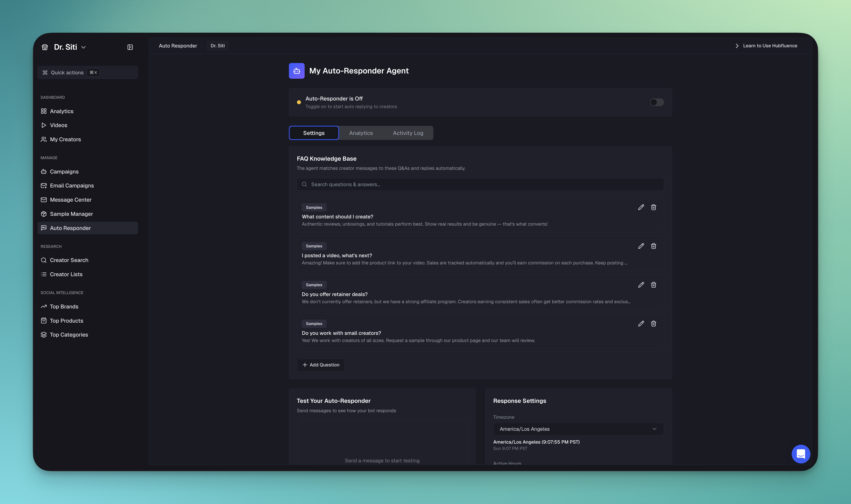Switch to the Analytics tab
The width and height of the screenshot is (851, 504).
[x=361, y=133]
